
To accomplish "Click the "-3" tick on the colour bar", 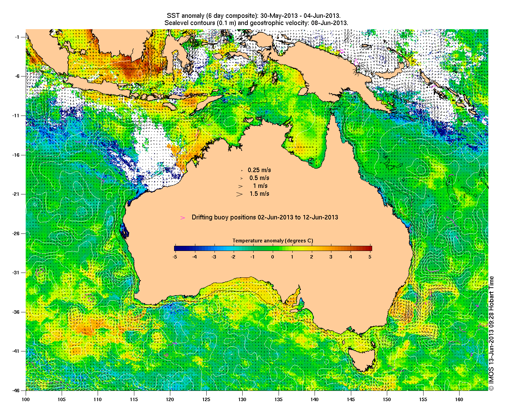I will pyautogui.click(x=214, y=256).
